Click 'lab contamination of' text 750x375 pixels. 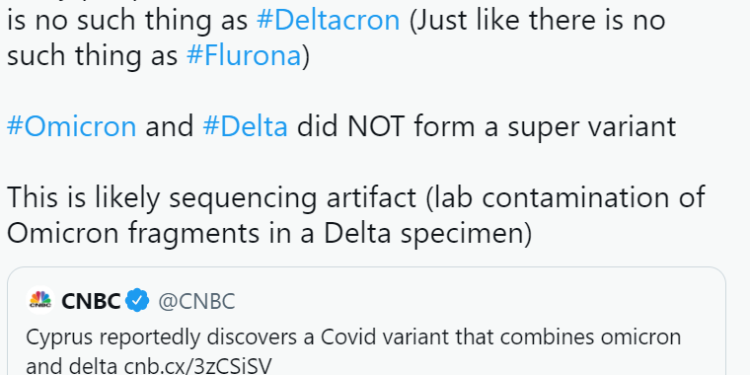point(566,198)
